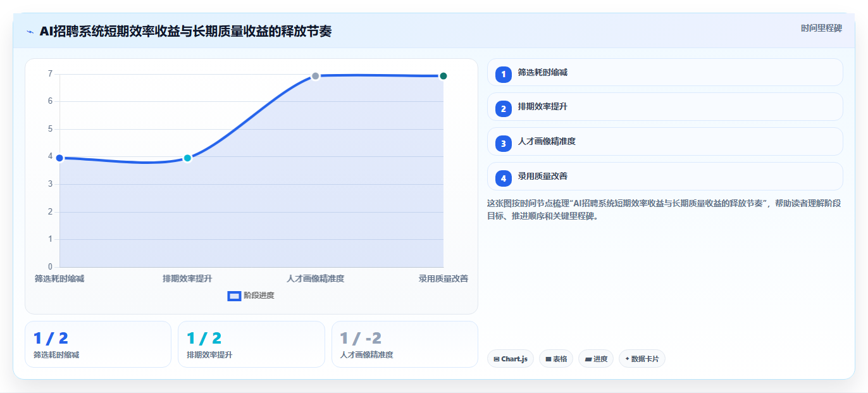Click the 人才画像精准度 stat card showing 1 / -2
Image resolution: width=868 pixels, height=393 pixels.
(405, 344)
